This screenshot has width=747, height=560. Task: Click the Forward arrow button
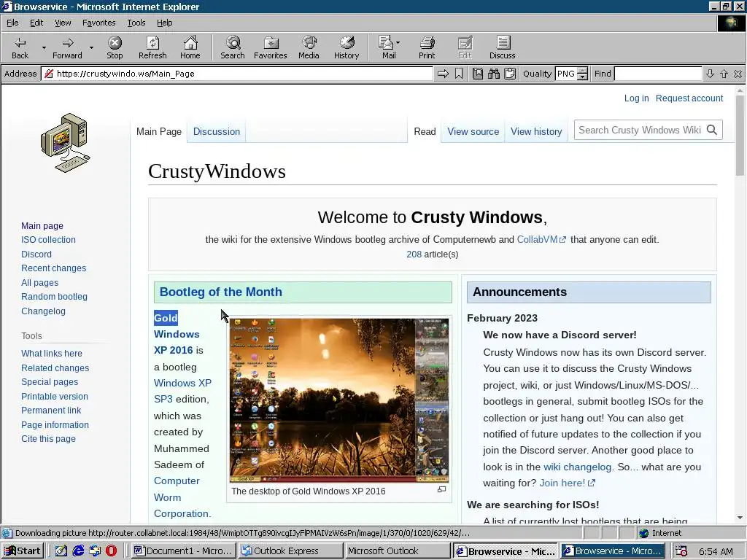tap(67, 47)
